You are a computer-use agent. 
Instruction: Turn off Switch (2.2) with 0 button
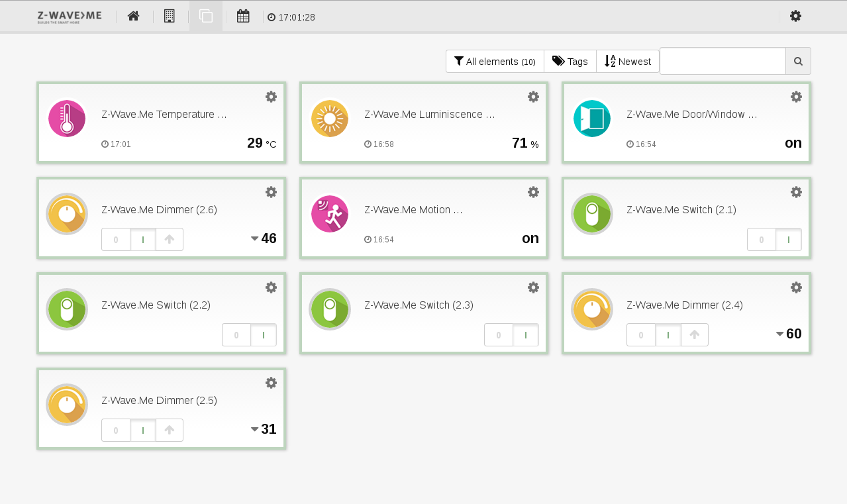coord(236,335)
